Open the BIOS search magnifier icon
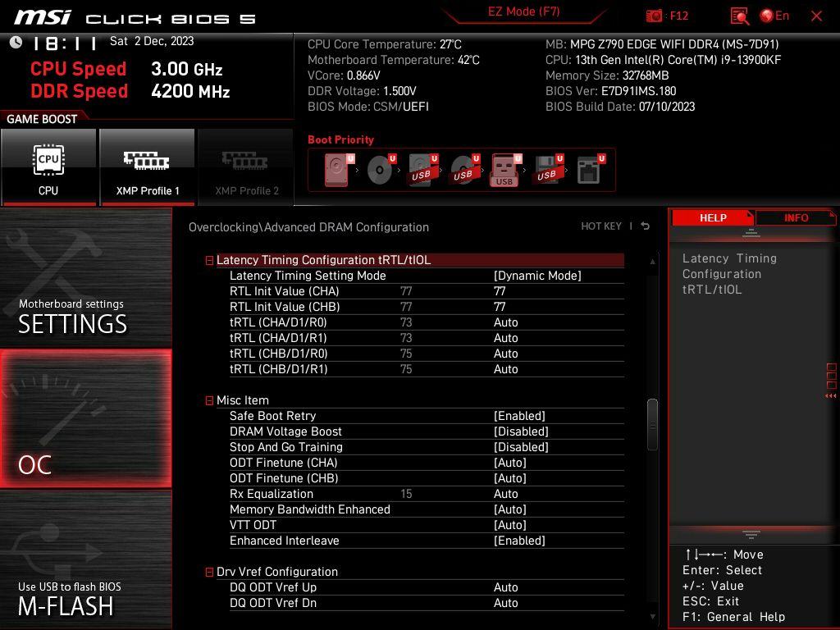 (739, 16)
